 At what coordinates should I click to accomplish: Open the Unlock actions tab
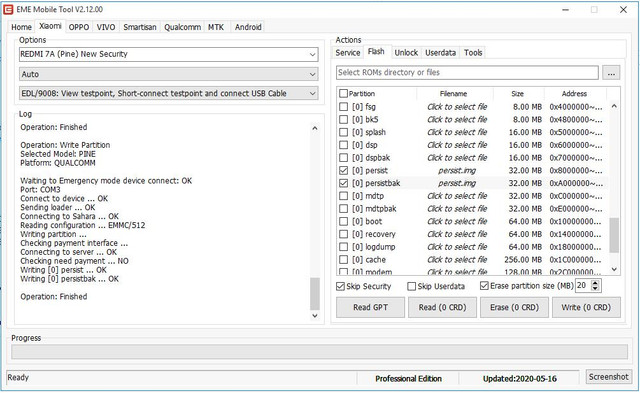[x=406, y=53]
